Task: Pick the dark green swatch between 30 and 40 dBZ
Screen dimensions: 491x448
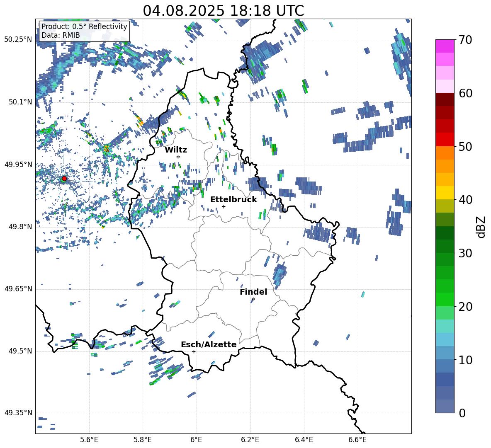Action: pos(445,233)
